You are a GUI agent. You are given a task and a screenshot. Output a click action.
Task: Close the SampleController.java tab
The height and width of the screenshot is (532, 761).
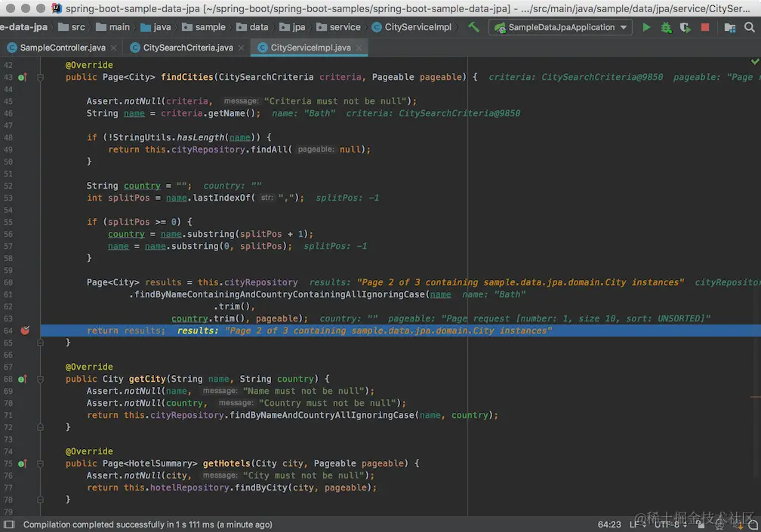pos(113,48)
